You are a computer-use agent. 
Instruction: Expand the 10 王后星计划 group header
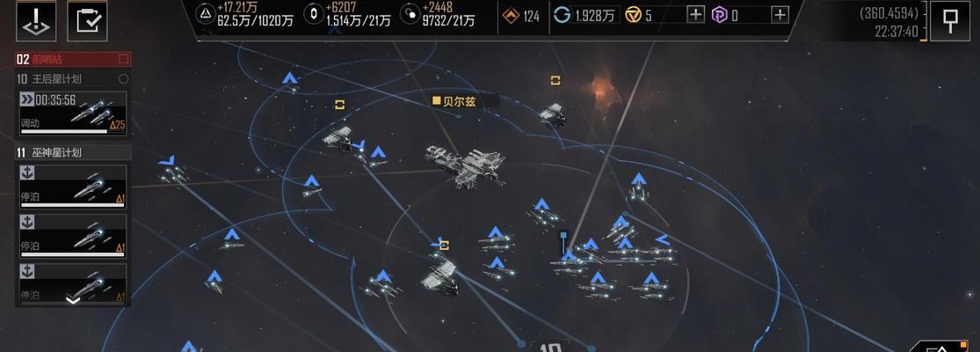73,79
